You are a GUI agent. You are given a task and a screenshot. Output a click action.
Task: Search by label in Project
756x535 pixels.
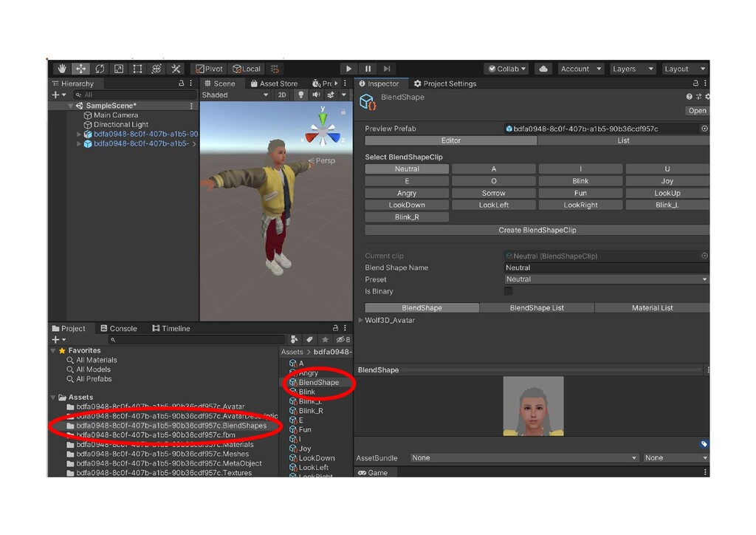tap(309, 340)
